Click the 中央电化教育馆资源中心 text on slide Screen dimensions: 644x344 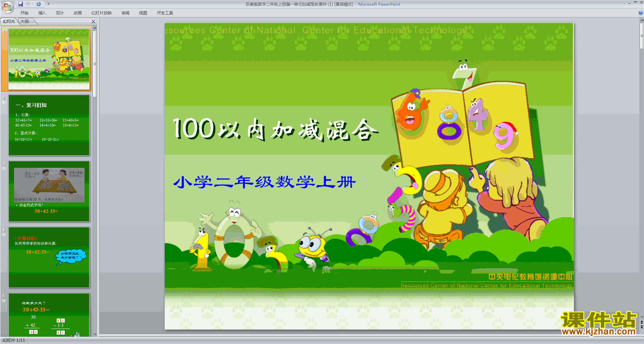(530, 277)
